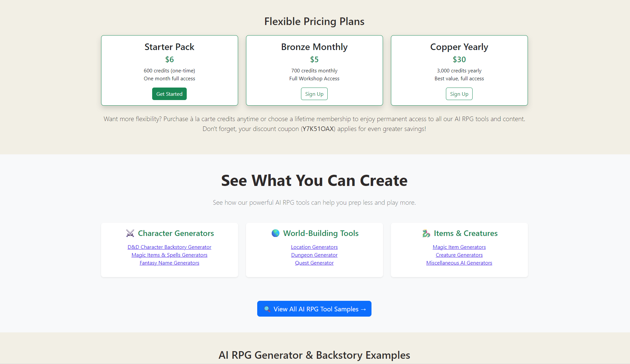This screenshot has height=364, width=630.
Task: Visit the Magic Item Generators link
Action: [x=459, y=247]
